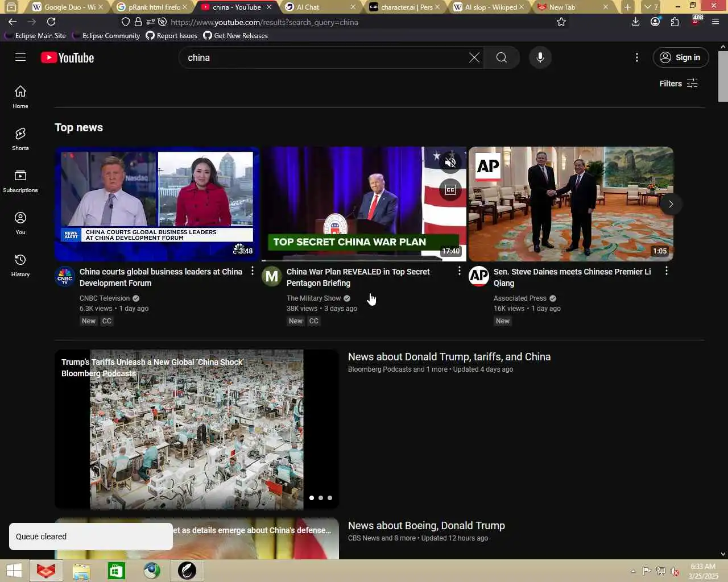Screen dimensions: 728x582
Task: Open the China War Plan preview thumbnail
Action: (364, 204)
